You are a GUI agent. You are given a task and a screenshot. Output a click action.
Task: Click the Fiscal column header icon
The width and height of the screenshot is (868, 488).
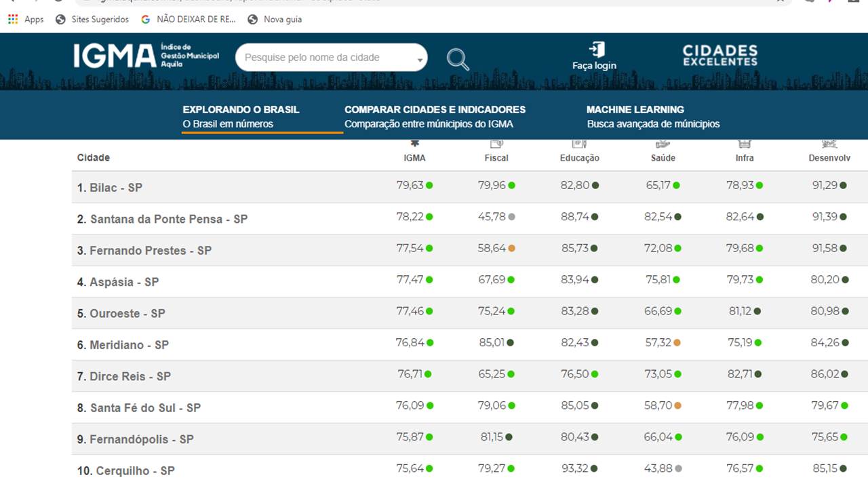point(496,144)
